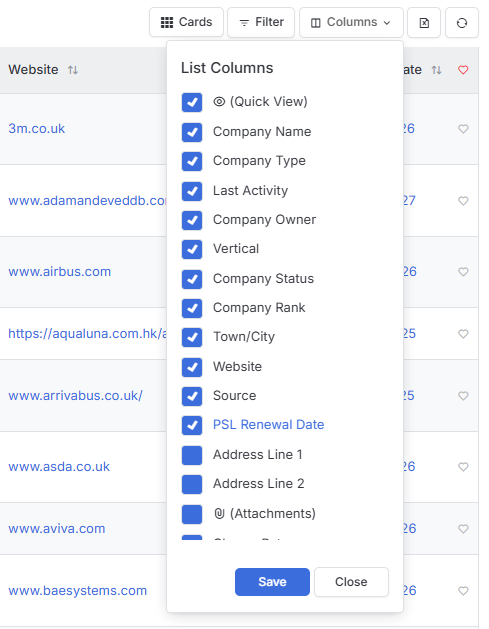Screen dimensions: 489x629
Task: Click the Excel export icon button
Action: tap(424, 22)
